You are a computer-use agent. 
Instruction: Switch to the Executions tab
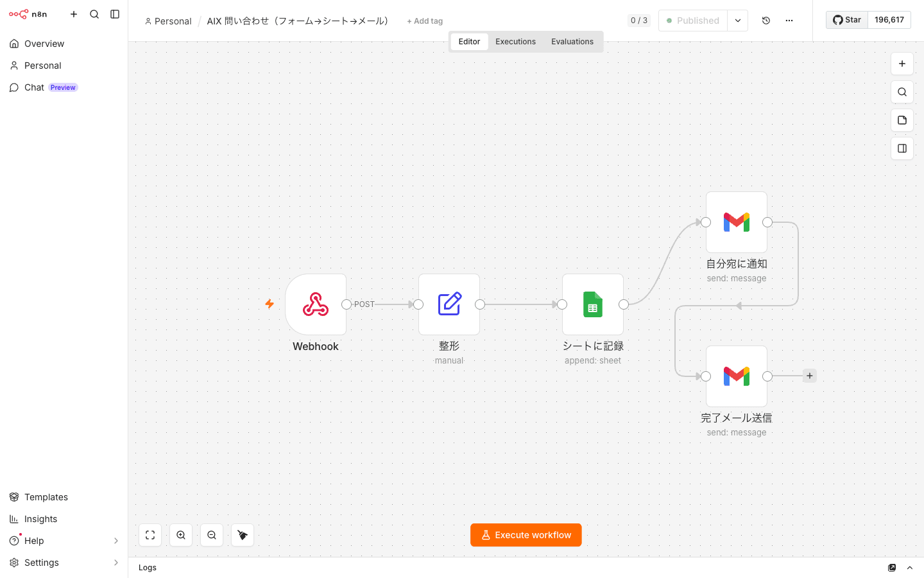(x=515, y=42)
